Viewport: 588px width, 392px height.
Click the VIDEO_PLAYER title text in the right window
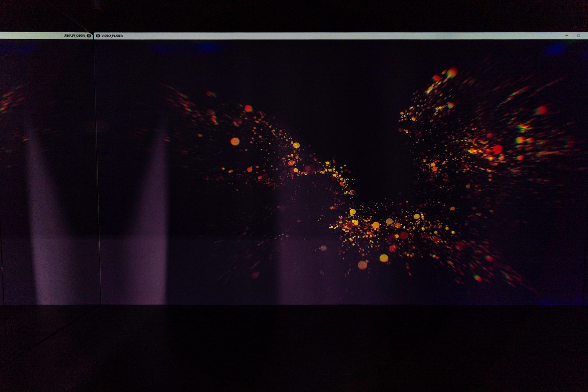(112, 36)
